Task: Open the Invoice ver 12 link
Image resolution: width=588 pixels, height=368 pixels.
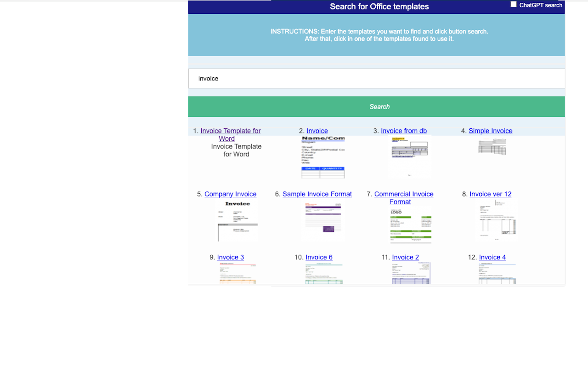Action: [490, 194]
